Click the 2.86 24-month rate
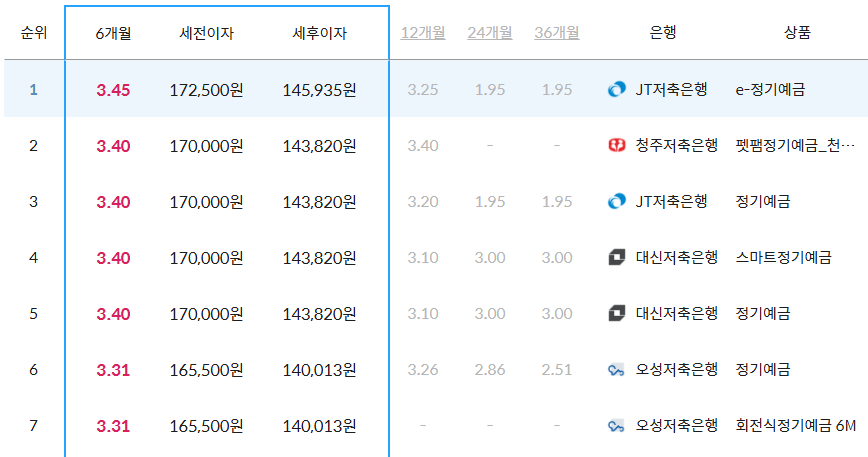 (x=490, y=370)
